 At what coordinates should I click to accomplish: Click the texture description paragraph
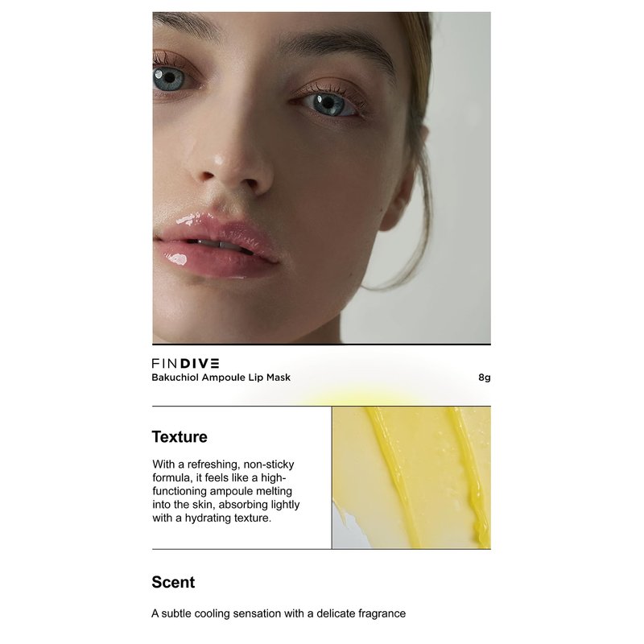226,491
